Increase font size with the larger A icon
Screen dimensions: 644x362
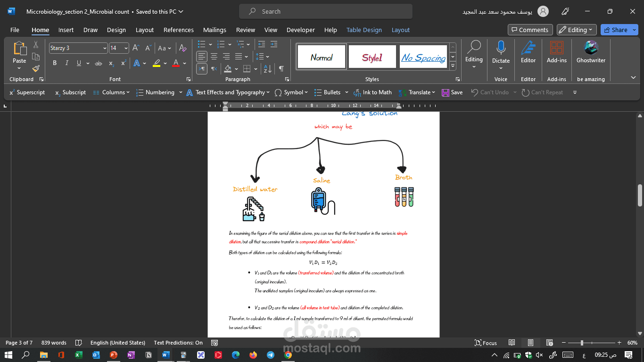136,48
